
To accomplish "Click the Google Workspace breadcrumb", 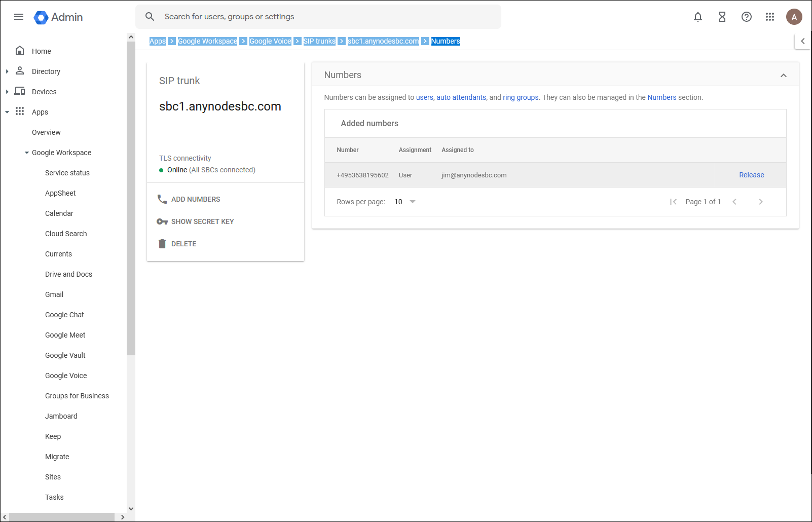I will 208,41.
